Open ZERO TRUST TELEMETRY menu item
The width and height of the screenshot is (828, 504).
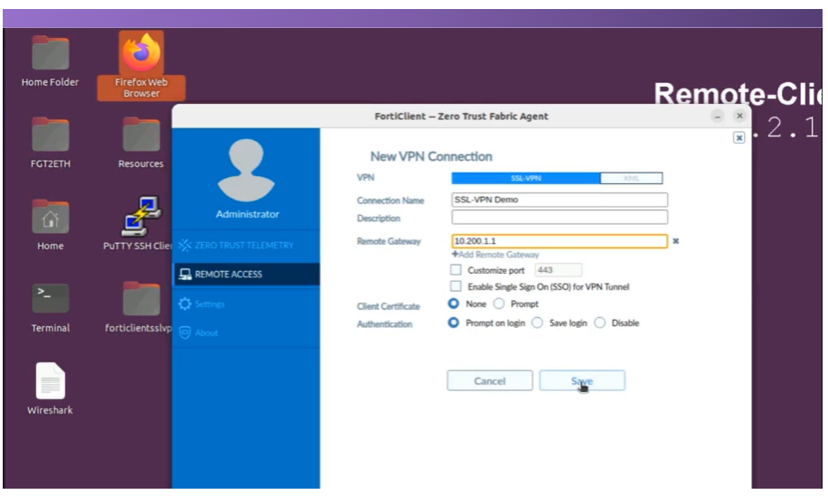244,245
